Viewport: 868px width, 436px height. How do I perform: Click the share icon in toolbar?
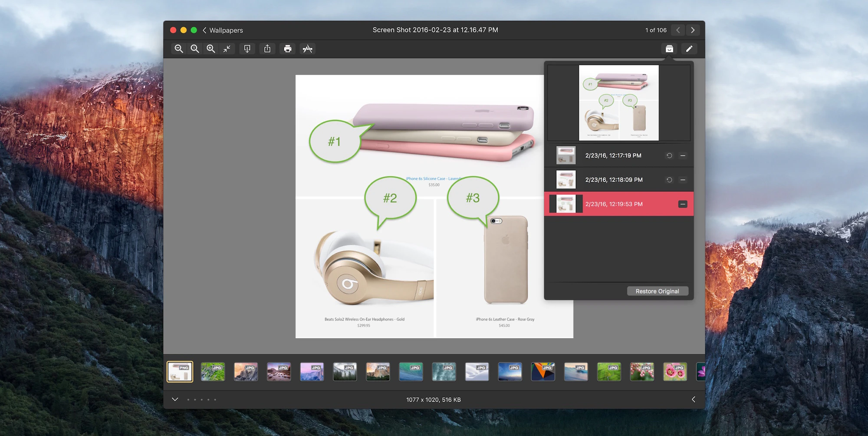click(267, 49)
